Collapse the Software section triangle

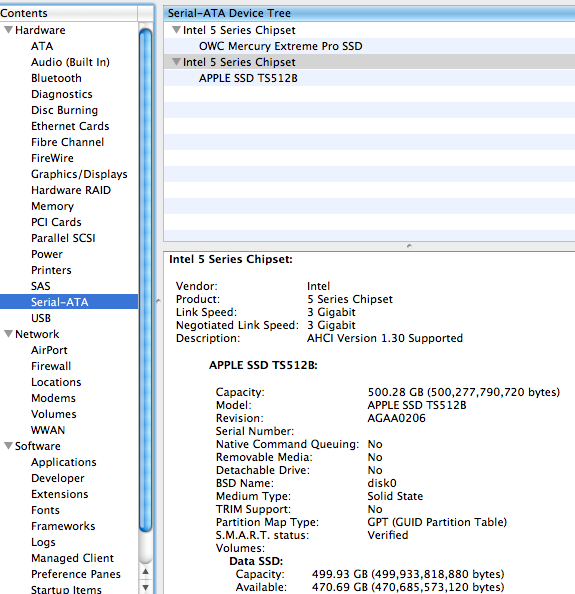(8, 446)
